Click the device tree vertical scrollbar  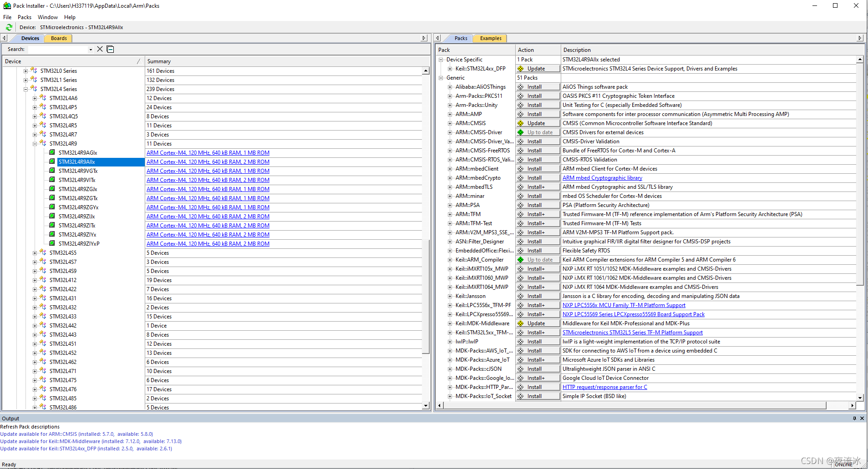point(426,296)
